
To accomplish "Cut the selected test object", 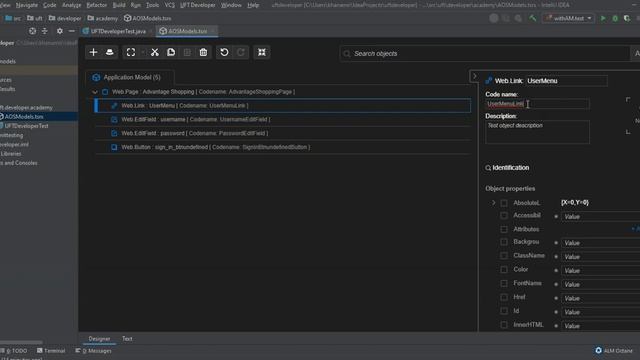I will (x=155, y=52).
